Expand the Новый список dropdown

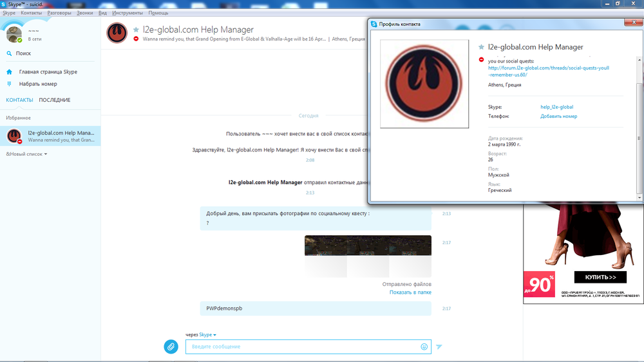click(26, 154)
